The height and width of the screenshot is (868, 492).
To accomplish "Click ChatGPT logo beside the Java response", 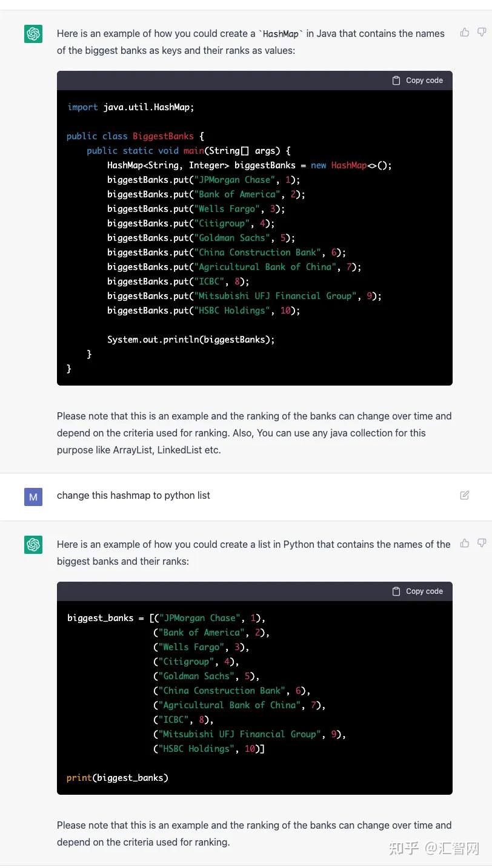I will tap(33, 34).
